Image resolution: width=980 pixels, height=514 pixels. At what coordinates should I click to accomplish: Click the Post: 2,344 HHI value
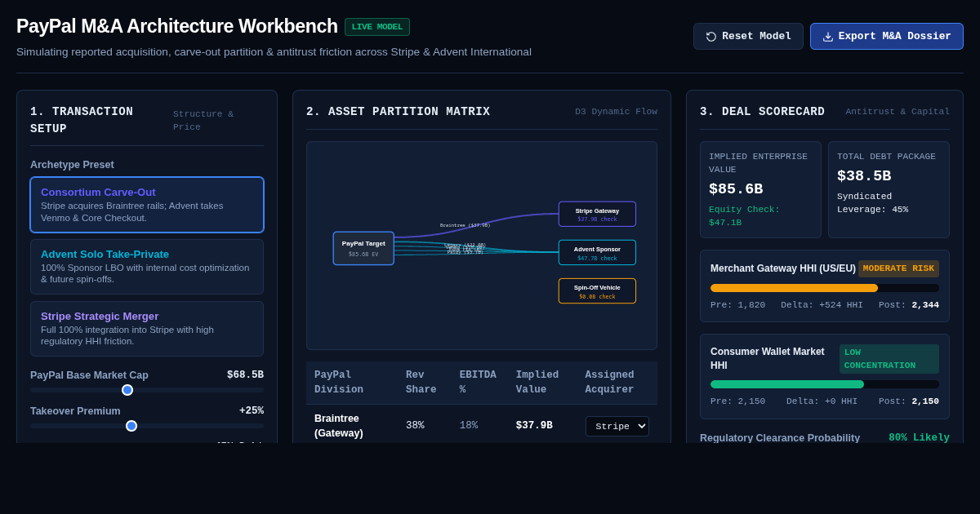point(909,305)
